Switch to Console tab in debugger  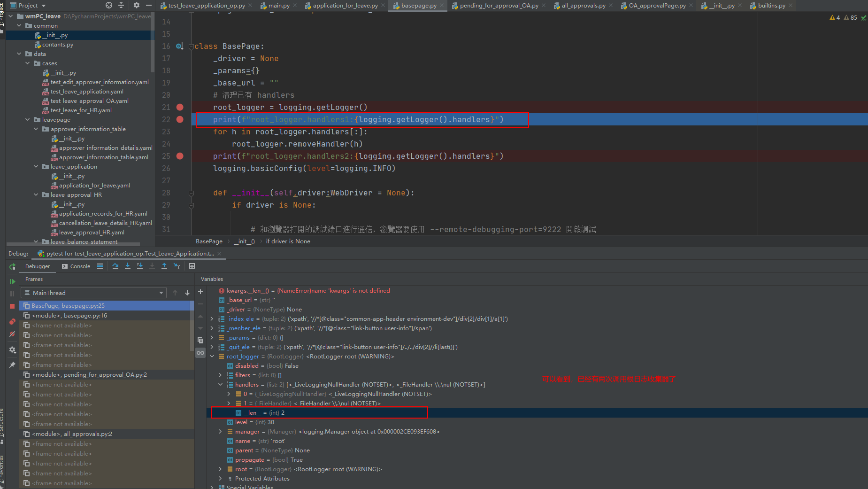[x=76, y=266]
